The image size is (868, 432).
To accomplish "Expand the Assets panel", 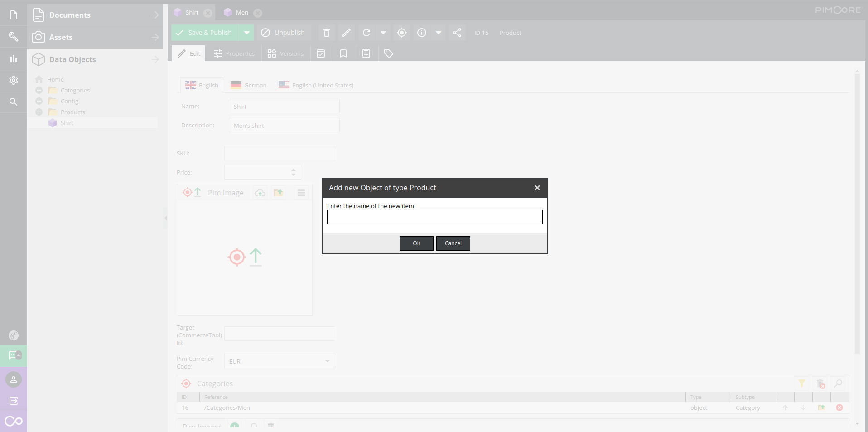I will [x=95, y=37].
